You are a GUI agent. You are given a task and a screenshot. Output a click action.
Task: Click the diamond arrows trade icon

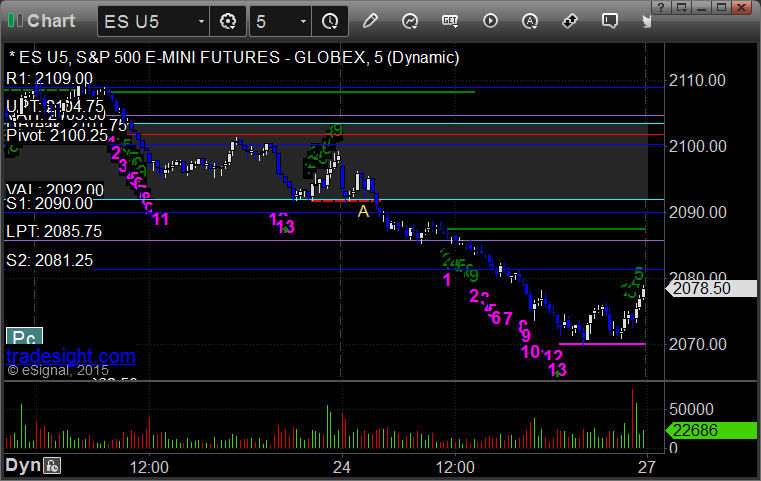(570, 21)
